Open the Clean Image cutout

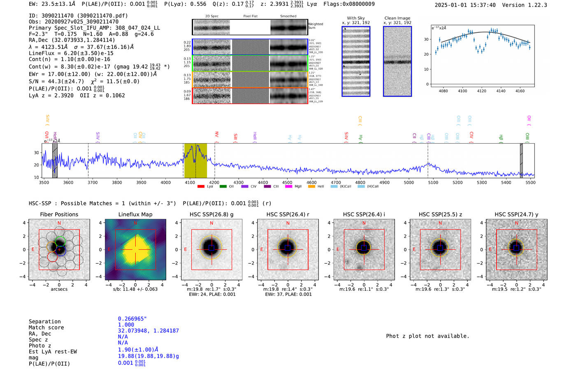(397, 61)
